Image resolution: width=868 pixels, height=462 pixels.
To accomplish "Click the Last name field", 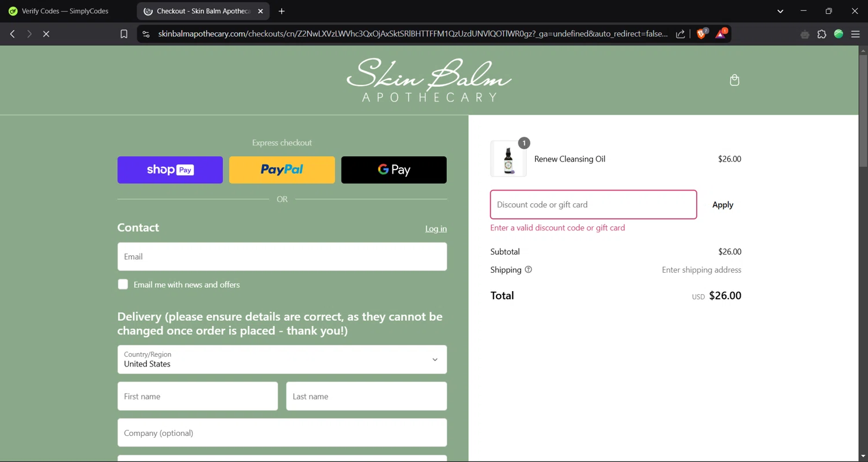I will pyautogui.click(x=366, y=397).
